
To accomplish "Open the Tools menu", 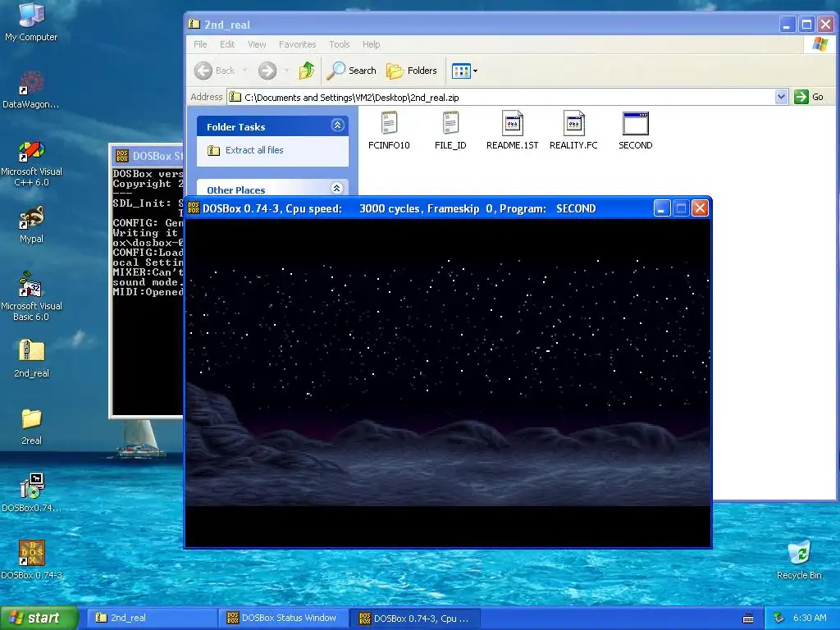I will coord(339,44).
